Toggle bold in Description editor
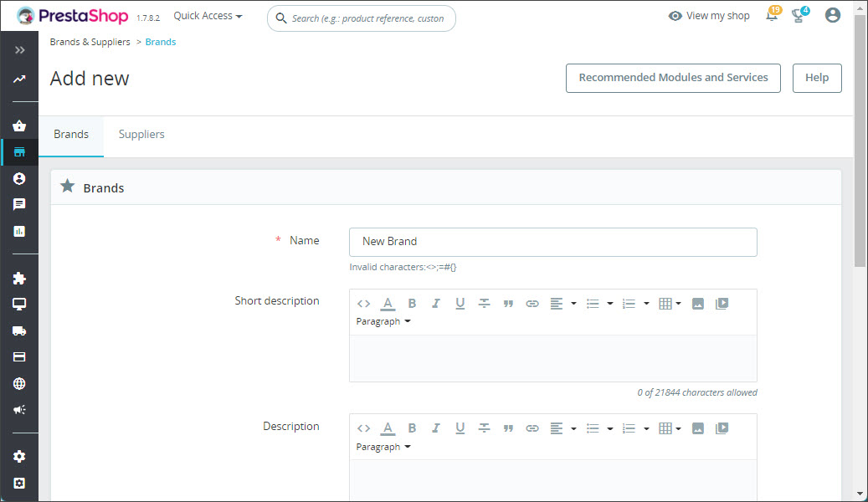Screen dimensions: 868x502 412,428
